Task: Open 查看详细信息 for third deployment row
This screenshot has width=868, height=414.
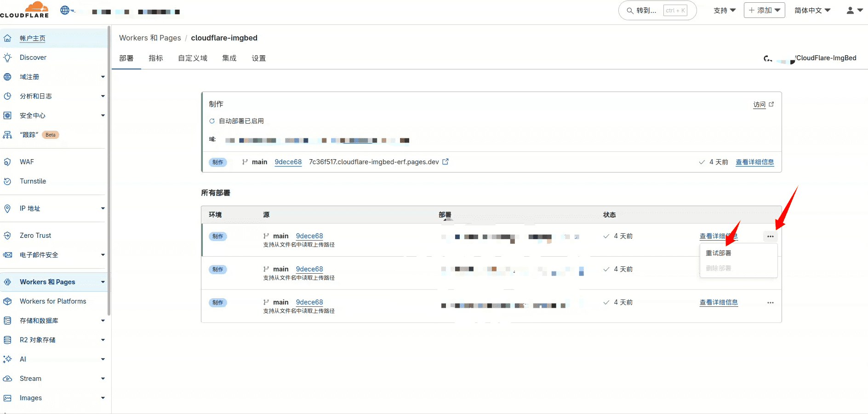Action: pyautogui.click(x=719, y=302)
